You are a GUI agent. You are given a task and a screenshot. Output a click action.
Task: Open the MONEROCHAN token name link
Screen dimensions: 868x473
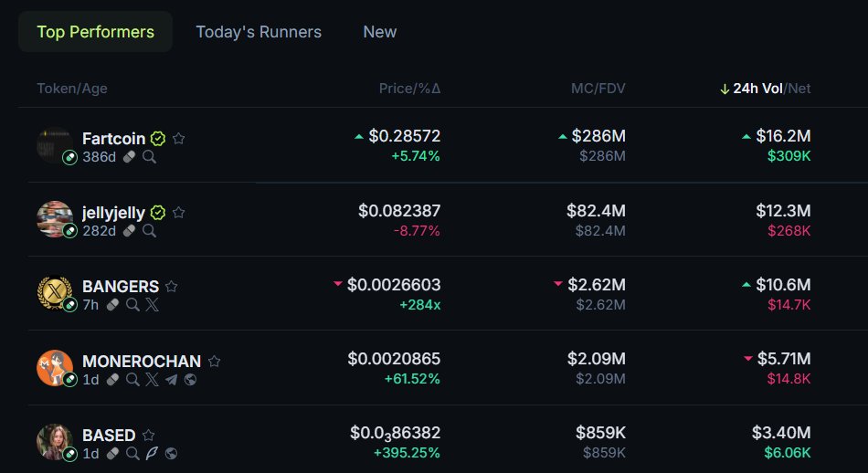[x=142, y=362]
